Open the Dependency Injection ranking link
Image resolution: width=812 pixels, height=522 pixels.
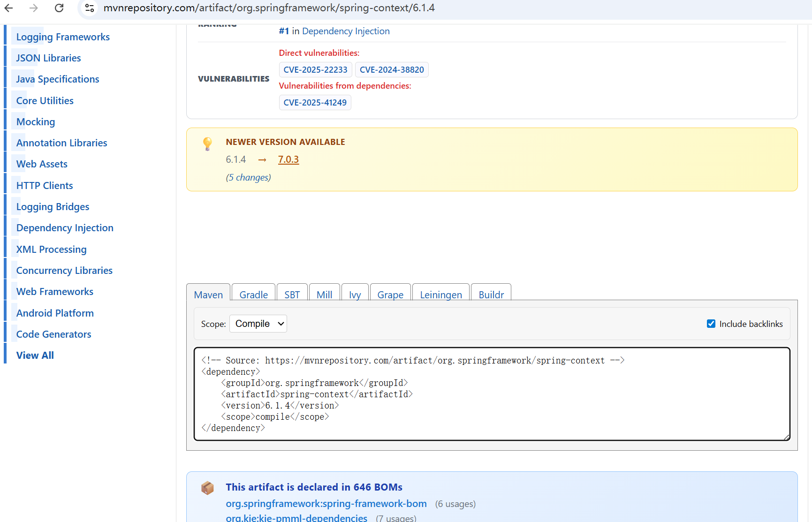[x=346, y=31]
